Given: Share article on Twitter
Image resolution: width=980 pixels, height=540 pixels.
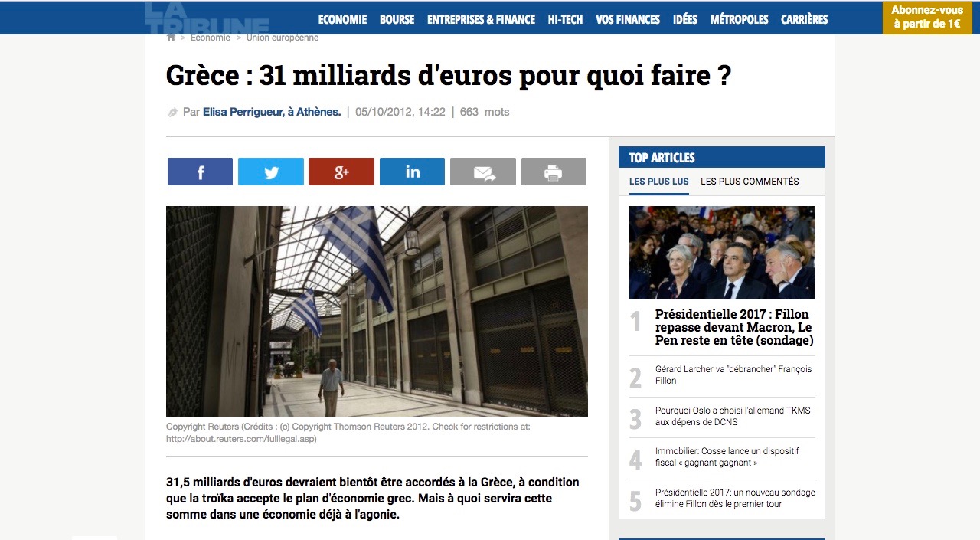Looking at the screenshot, I should pos(271,172).
